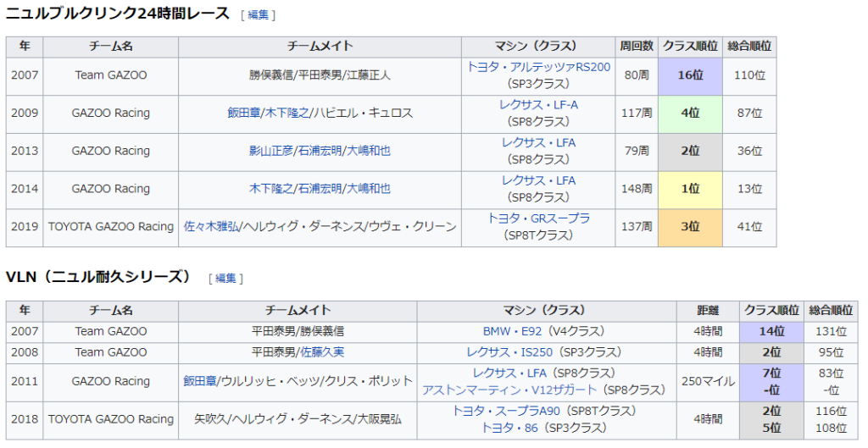The image size is (868, 448).
Task: Edit the VLN（ニュル耐久シリーズ） section
Action: point(225,279)
